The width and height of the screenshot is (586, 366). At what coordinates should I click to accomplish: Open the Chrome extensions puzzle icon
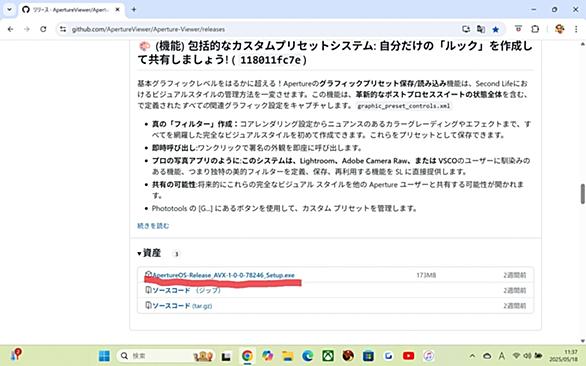535,29
